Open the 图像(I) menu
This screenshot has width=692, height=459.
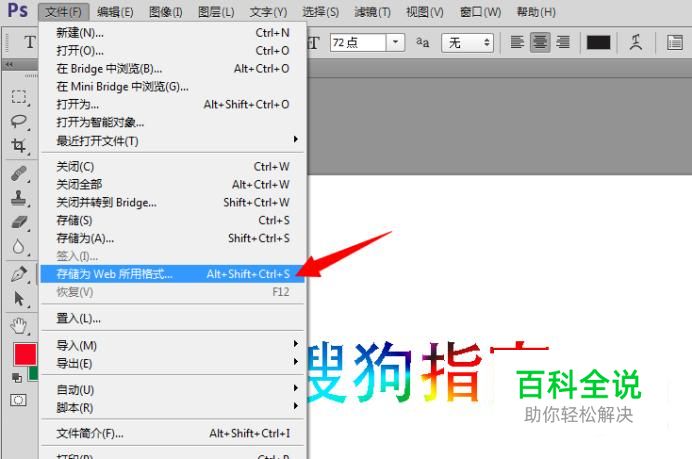pyautogui.click(x=166, y=12)
